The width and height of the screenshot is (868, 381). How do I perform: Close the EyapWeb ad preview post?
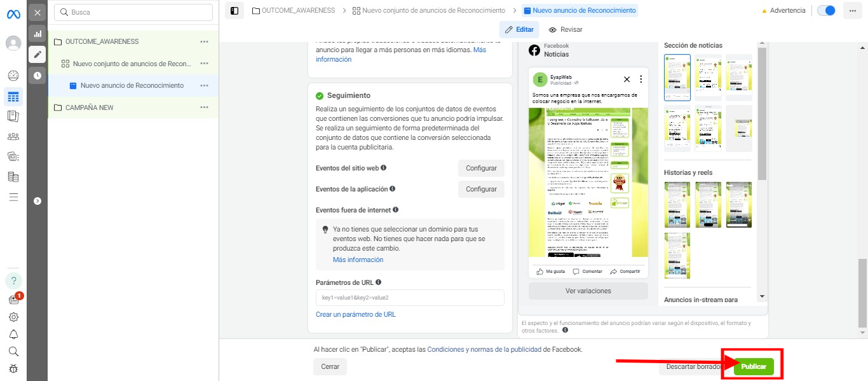click(627, 80)
